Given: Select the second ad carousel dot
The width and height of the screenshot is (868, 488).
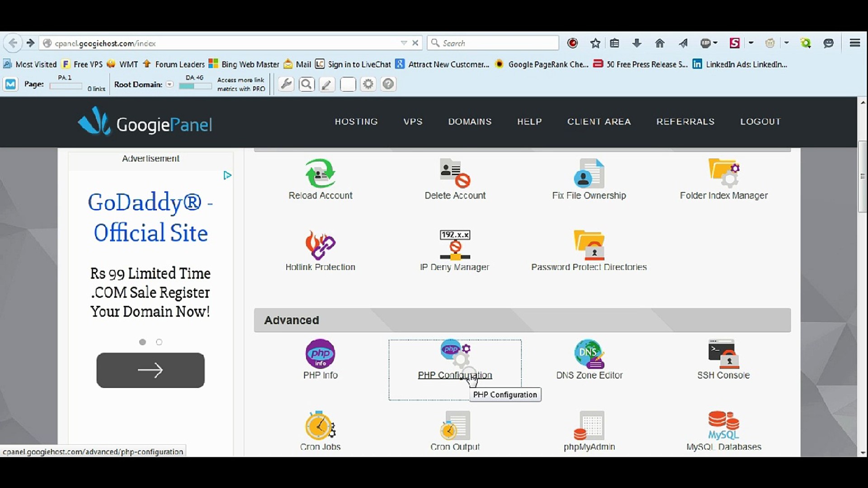Looking at the screenshot, I should [x=159, y=342].
